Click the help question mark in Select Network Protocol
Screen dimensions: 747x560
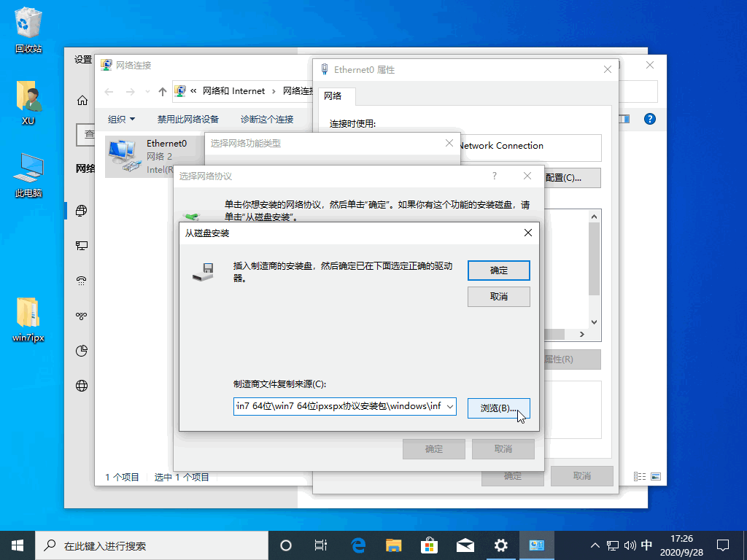click(495, 176)
